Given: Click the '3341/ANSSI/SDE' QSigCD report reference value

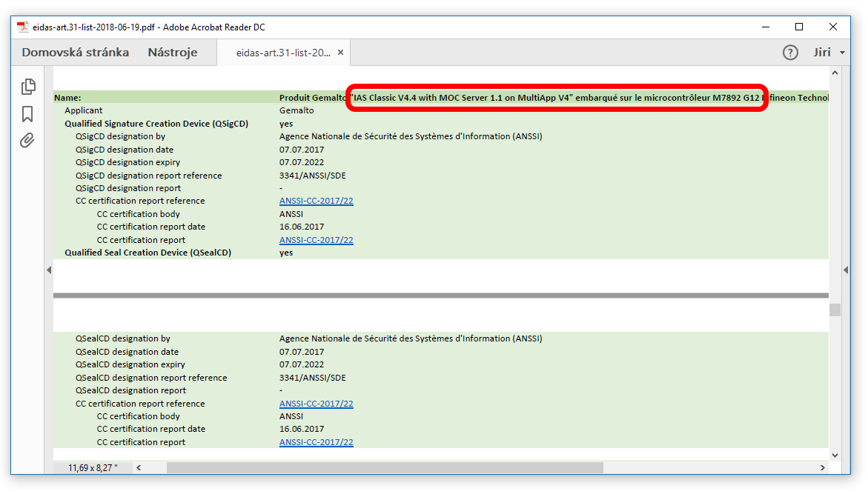Looking at the screenshot, I should [x=313, y=176].
